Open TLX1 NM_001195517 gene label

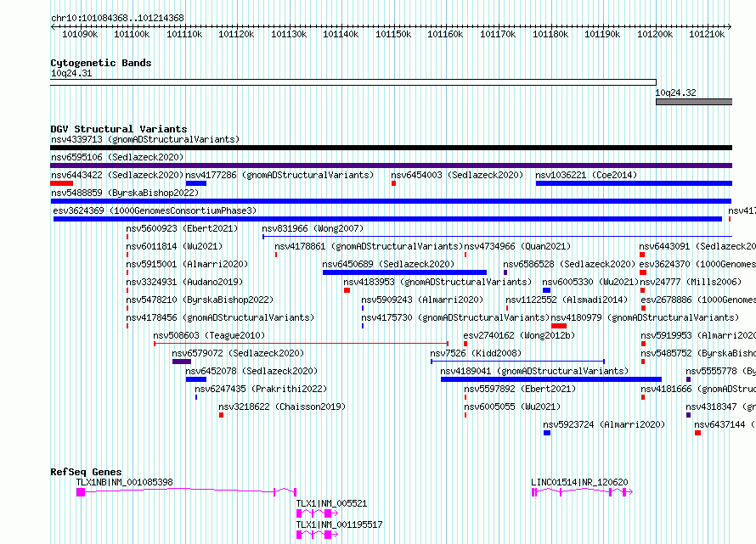coord(340,524)
